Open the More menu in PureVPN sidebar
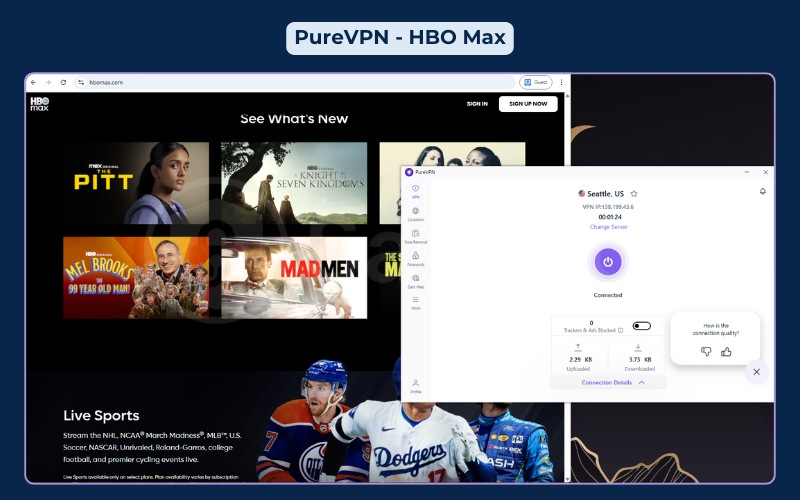The height and width of the screenshot is (500, 800). 415,303
